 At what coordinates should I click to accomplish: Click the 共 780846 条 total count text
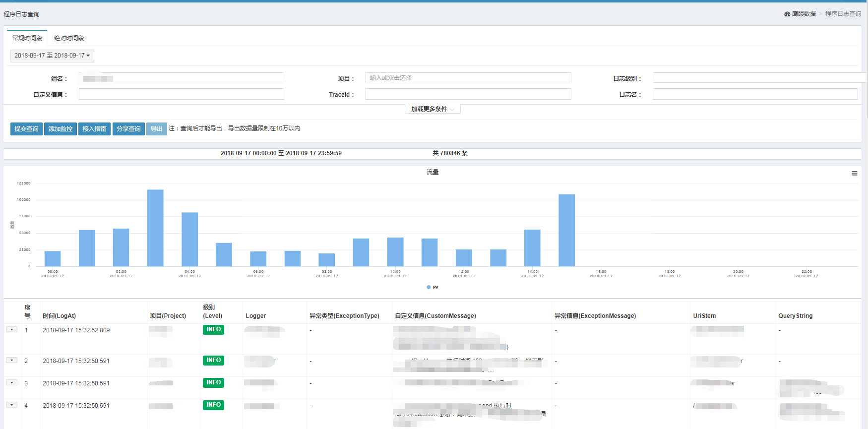click(x=450, y=153)
